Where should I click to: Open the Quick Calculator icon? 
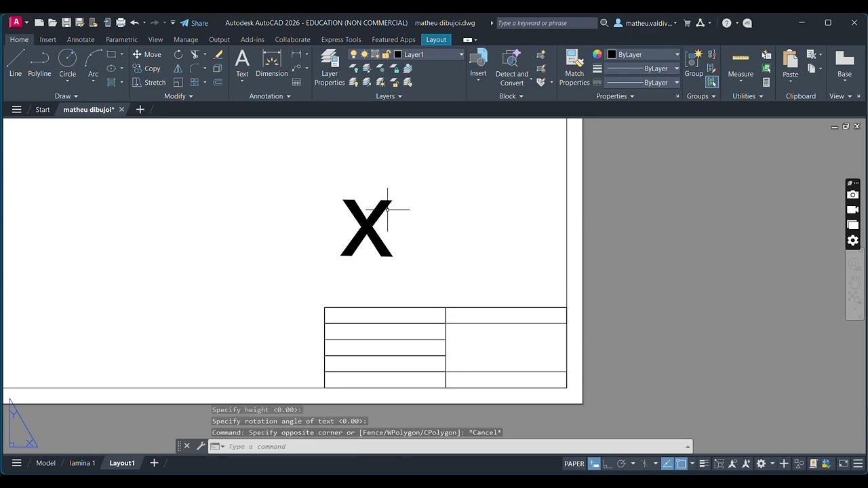click(x=766, y=83)
